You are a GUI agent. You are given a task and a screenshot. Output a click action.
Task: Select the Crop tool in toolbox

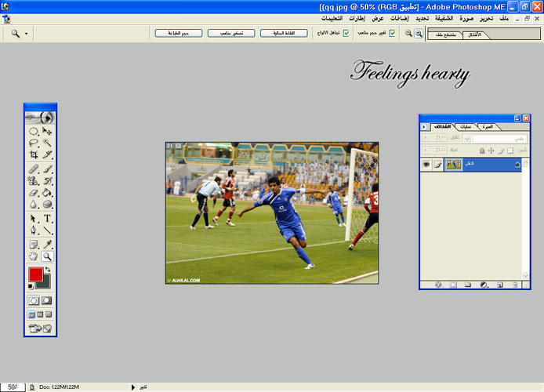(34, 155)
